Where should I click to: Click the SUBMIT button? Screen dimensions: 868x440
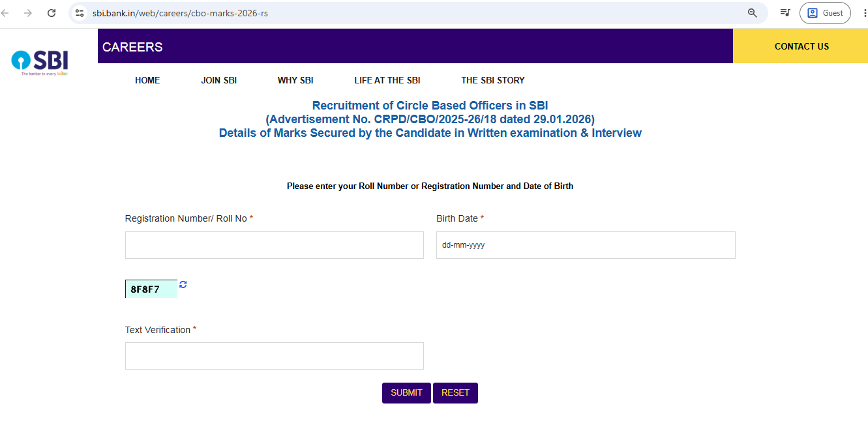[406, 393]
